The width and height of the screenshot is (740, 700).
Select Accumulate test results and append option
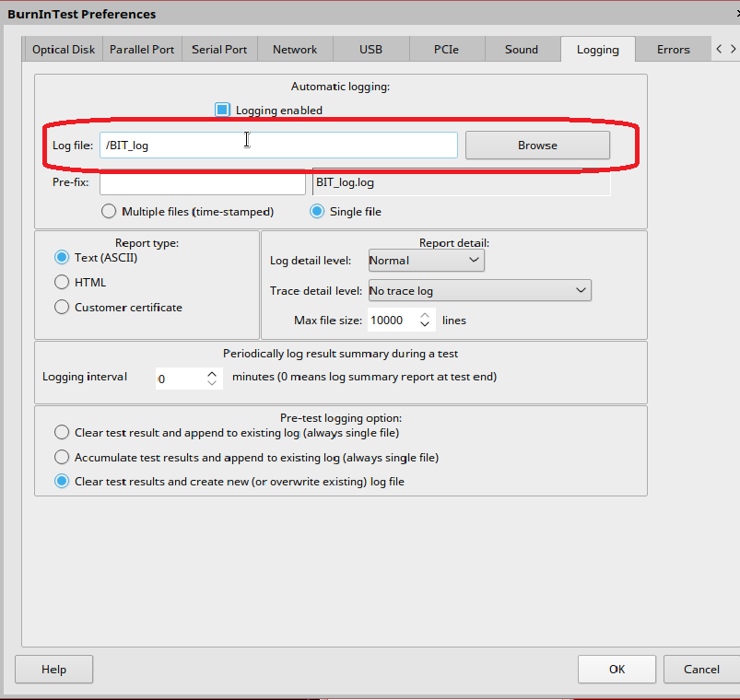[x=62, y=458]
